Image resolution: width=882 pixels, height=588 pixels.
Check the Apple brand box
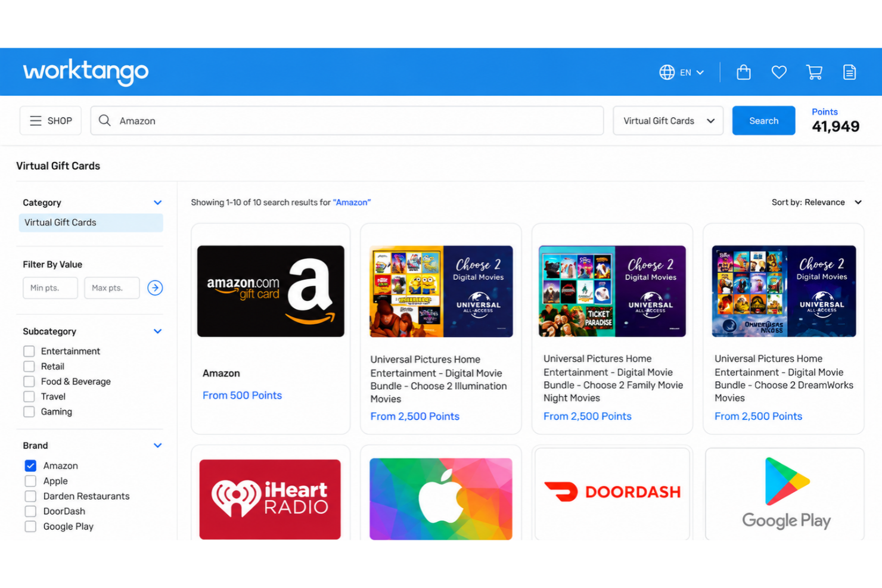point(30,481)
